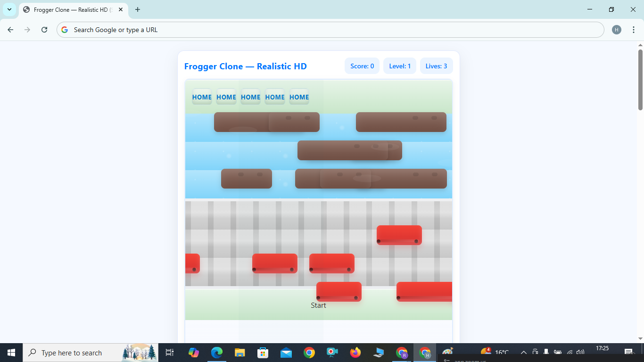Open the Microsoft Store from the taskbar

click(x=262, y=353)
